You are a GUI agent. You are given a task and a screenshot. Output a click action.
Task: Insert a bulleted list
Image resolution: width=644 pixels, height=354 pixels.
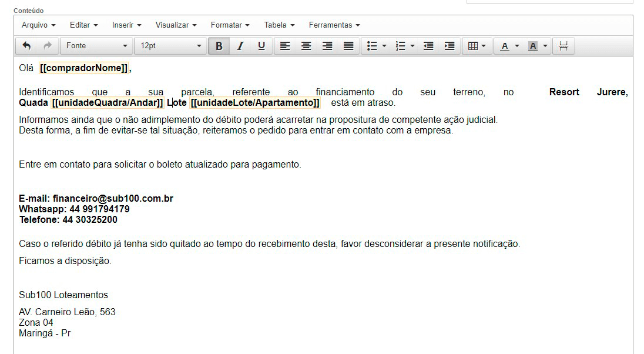[x=373, y=45]
